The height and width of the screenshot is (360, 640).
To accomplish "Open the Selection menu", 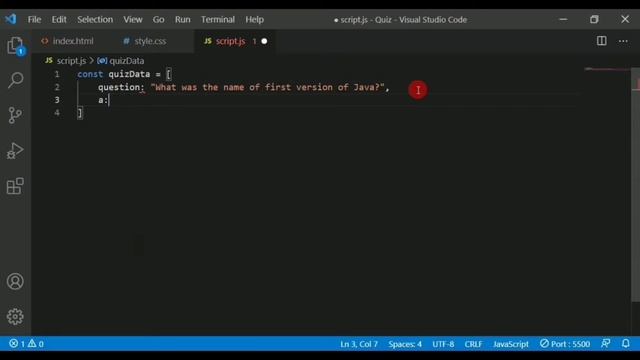I will [95, 20].
